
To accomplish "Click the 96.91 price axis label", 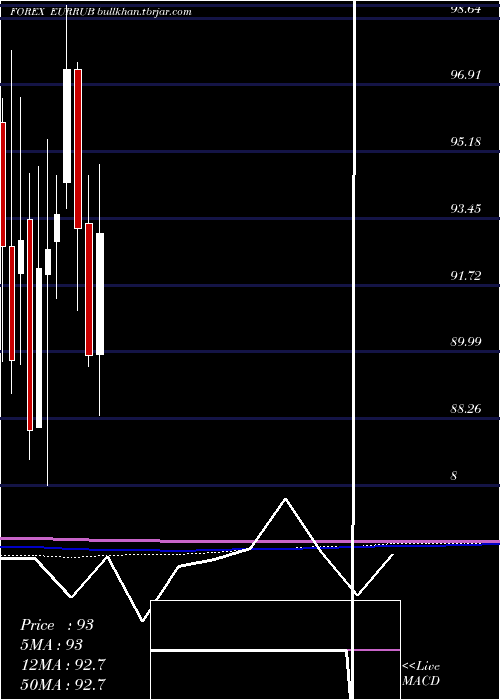I will click(x=465, y=75).
